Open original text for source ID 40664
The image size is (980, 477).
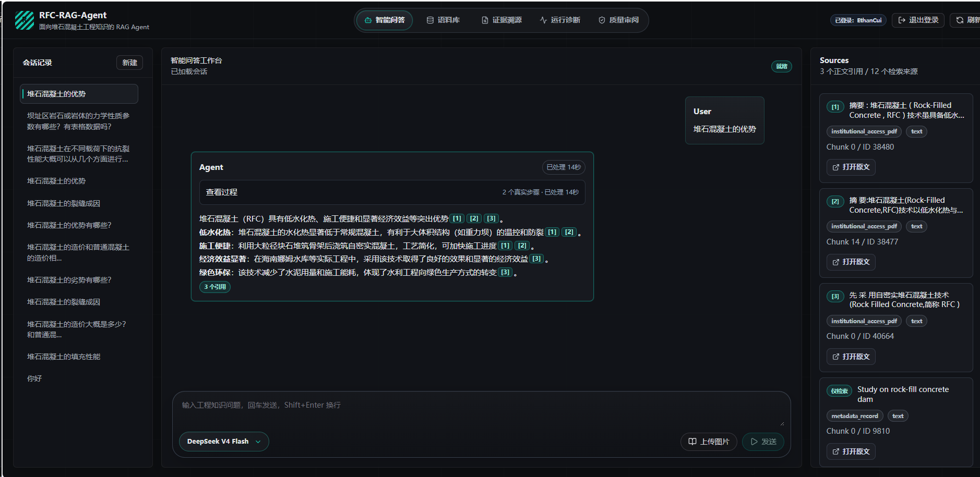coord(851,357)
